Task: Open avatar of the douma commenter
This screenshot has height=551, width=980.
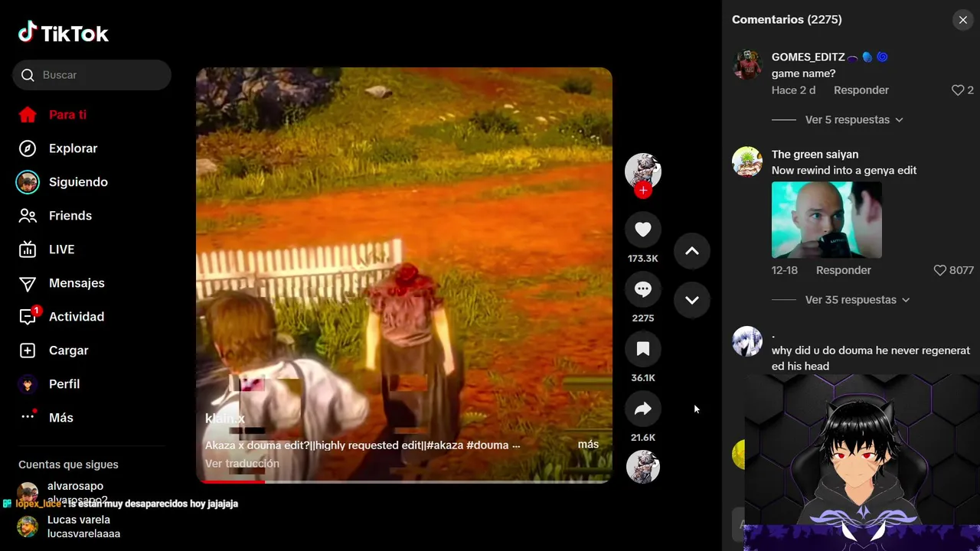Action: tap(747, 341)
